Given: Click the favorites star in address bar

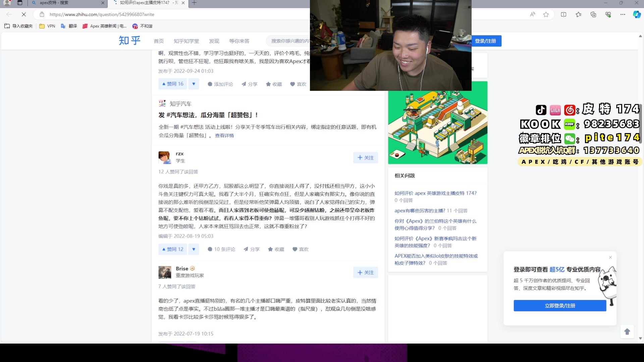Looking at the screenshot, I should [x=546, y=14].
